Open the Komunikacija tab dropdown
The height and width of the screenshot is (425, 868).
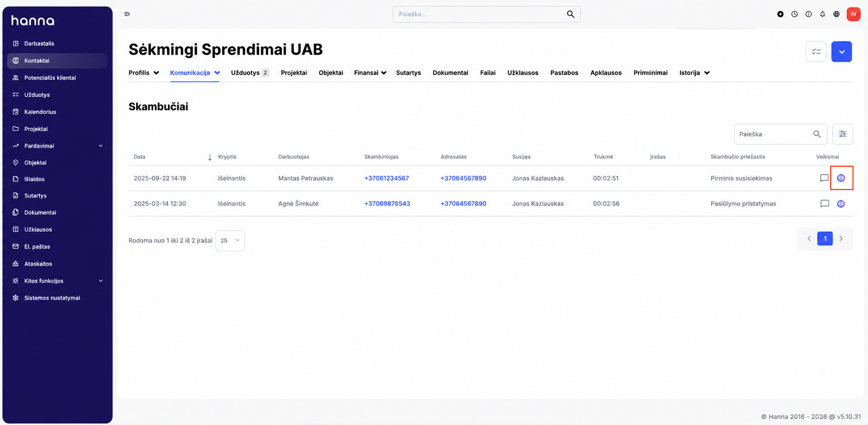point(195,73)
